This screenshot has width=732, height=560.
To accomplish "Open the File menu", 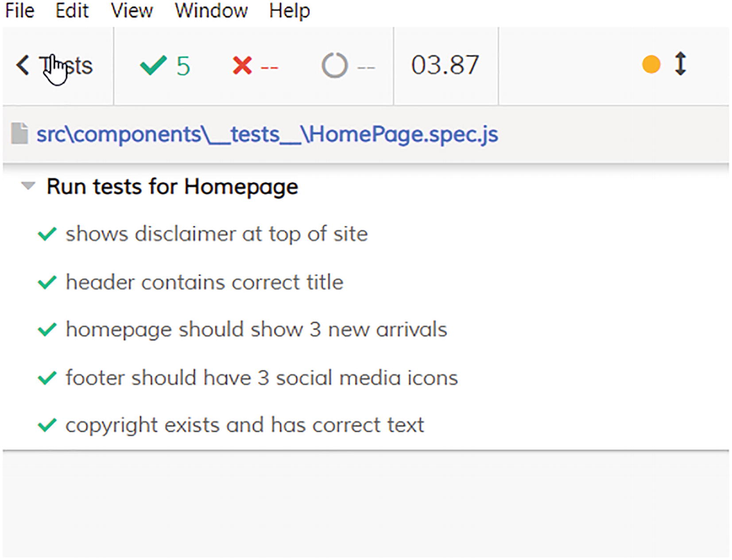I will point(19,10).
